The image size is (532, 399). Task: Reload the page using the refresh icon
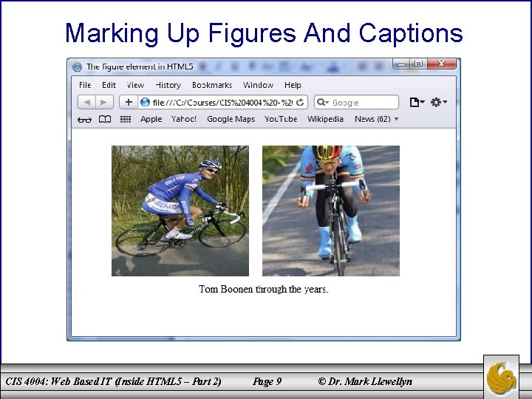tap(300, 102)
